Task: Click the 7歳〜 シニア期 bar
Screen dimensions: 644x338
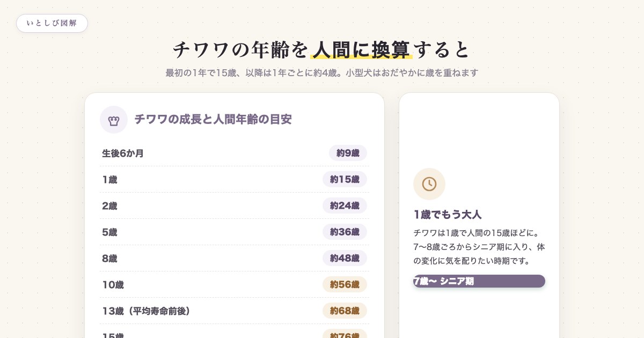Action: (x=479, y=281)
